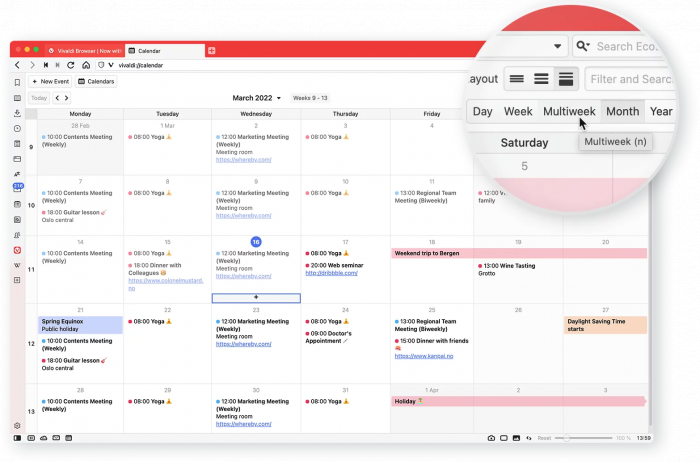Screen dimensions: 700x462
Task: Select Month view in magnified view
Action: (x=622, y=112)
